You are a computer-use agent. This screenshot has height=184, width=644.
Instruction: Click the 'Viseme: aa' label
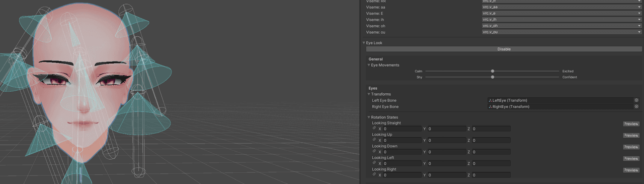pos(376,7)
